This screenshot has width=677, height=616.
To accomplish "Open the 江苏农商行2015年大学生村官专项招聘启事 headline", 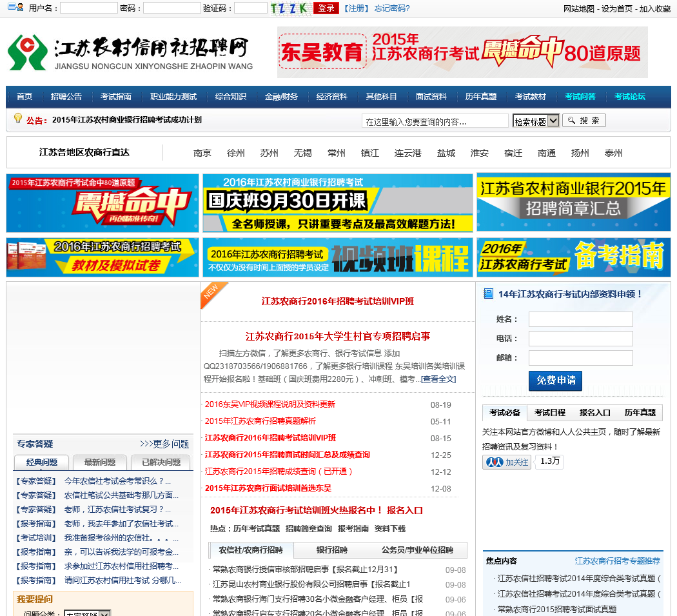I will pyautogui.click(x=338, y=337).
